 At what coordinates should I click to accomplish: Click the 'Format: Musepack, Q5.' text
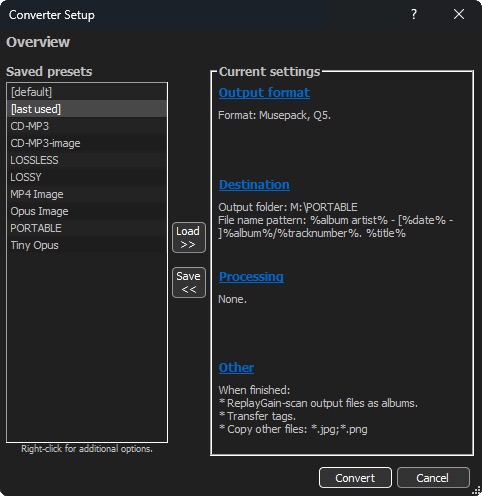(274, 115)
